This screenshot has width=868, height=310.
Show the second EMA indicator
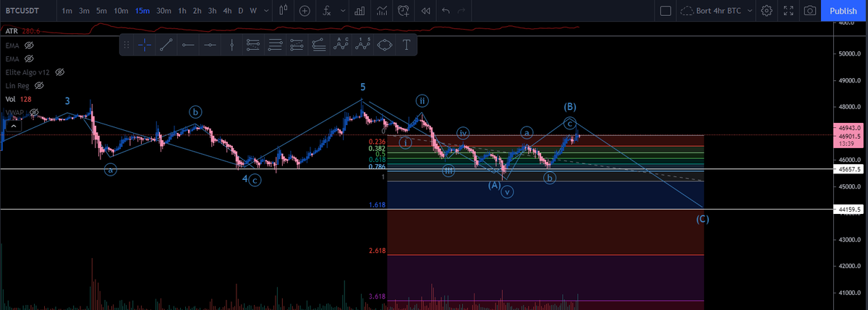[x=30, y=58]
